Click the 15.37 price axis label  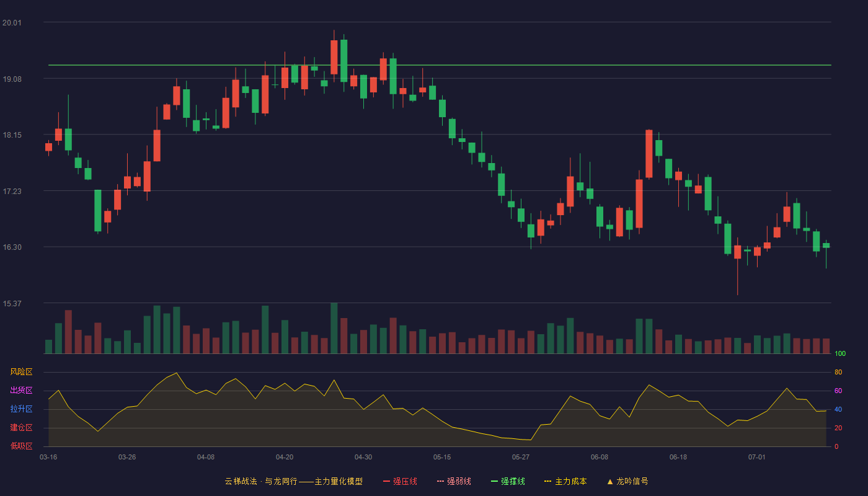(x=12, y=304)
